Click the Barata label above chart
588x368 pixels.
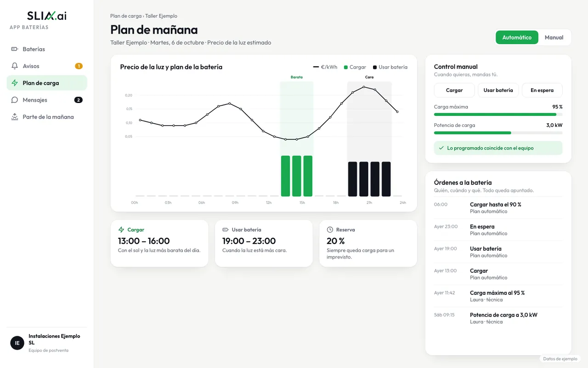(x=297, y=77)
